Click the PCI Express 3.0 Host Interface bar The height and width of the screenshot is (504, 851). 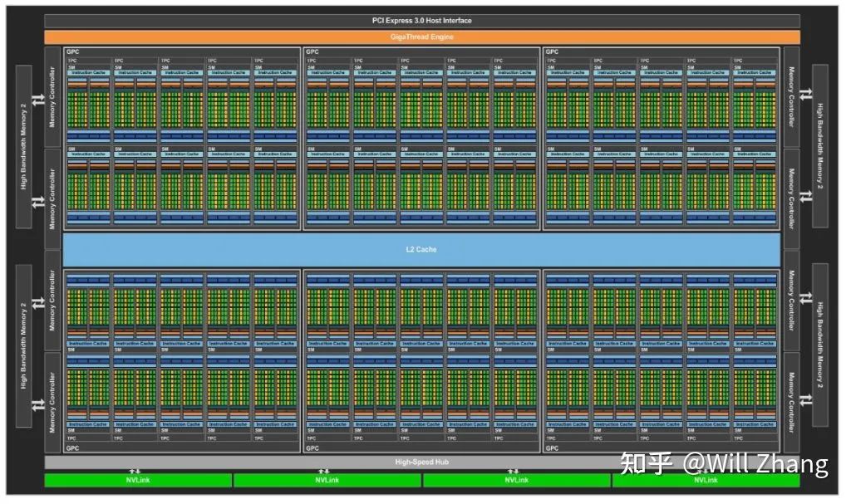click(421, 21)
